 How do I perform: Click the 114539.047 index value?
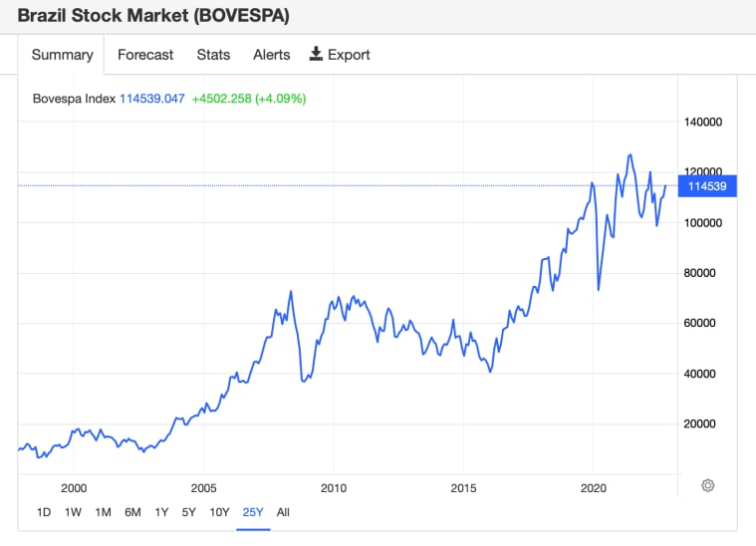151,99
